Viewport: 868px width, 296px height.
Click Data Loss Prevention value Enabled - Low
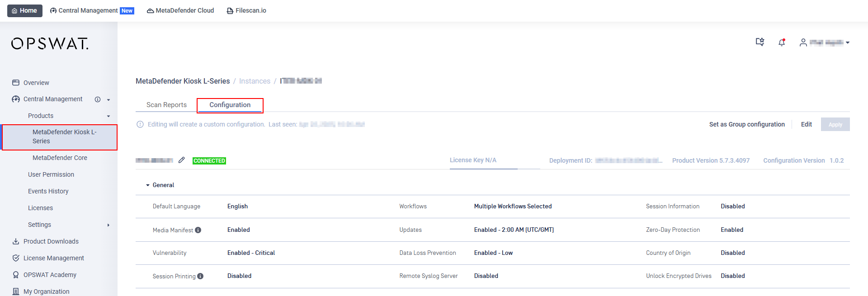click(493, 253)
